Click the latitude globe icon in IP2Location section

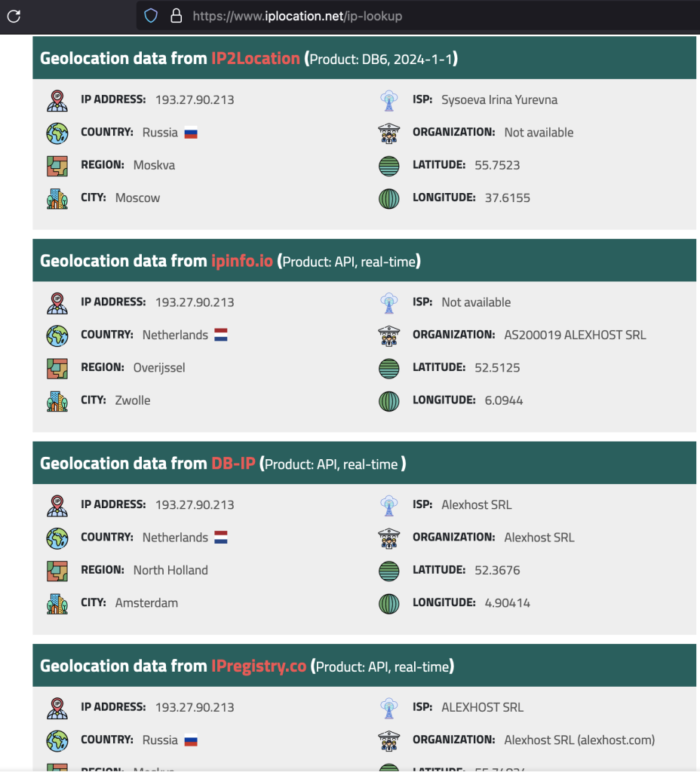coord(388,166)
